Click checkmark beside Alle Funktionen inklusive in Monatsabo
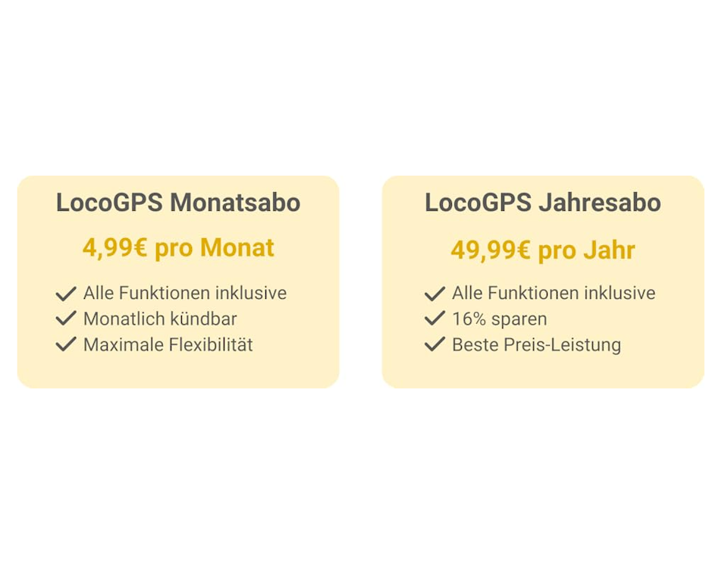The image size is (728, 569). pos(66,294)
